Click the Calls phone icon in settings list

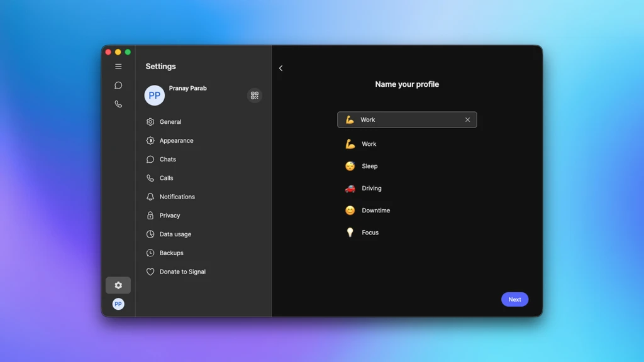pos(150,178)
